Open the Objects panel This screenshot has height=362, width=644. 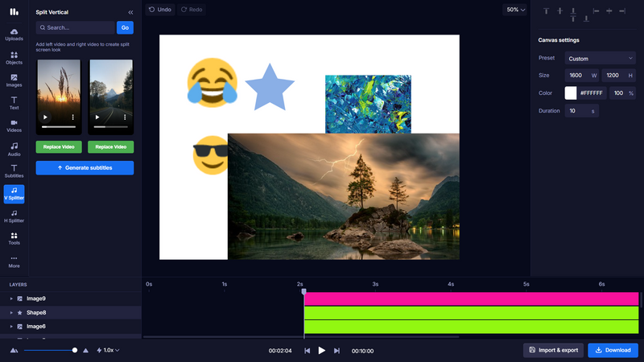tap(14, 58)
